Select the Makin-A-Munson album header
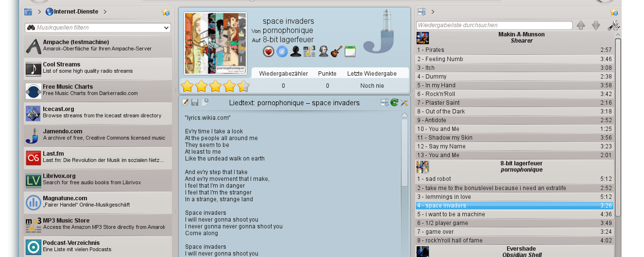This screenshot has width=644, height=257. 515,38
